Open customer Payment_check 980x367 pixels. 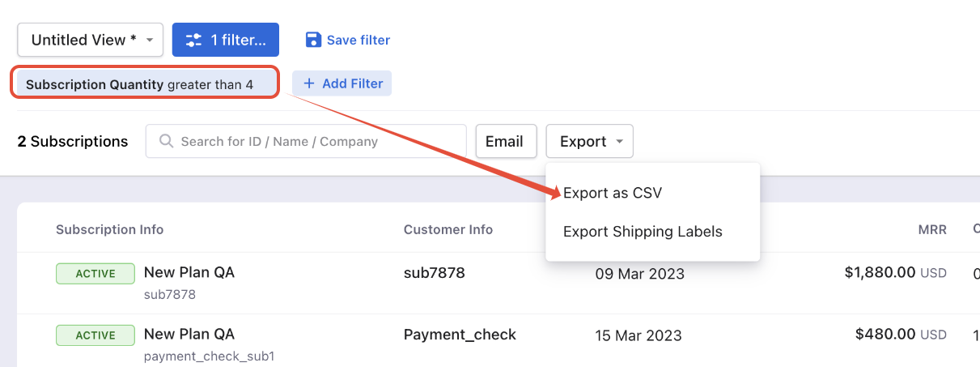(460, 334)
